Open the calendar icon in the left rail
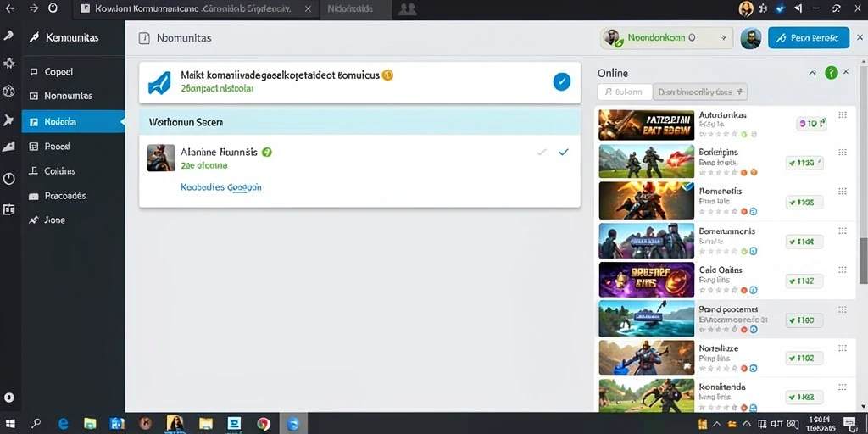This screenshot has height=434, width=868. tap(8, 209)
